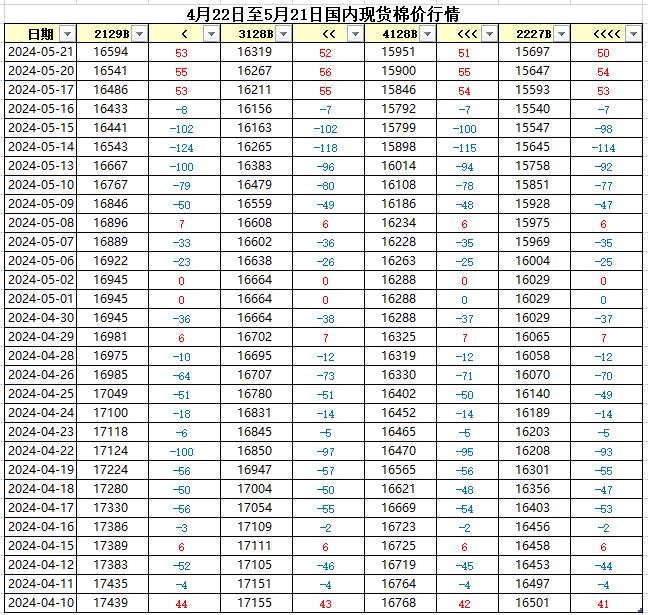Click date cell 2024-05-06
Image resolution: width=648 pixels, height=615 pixels.
coord(40,261)
